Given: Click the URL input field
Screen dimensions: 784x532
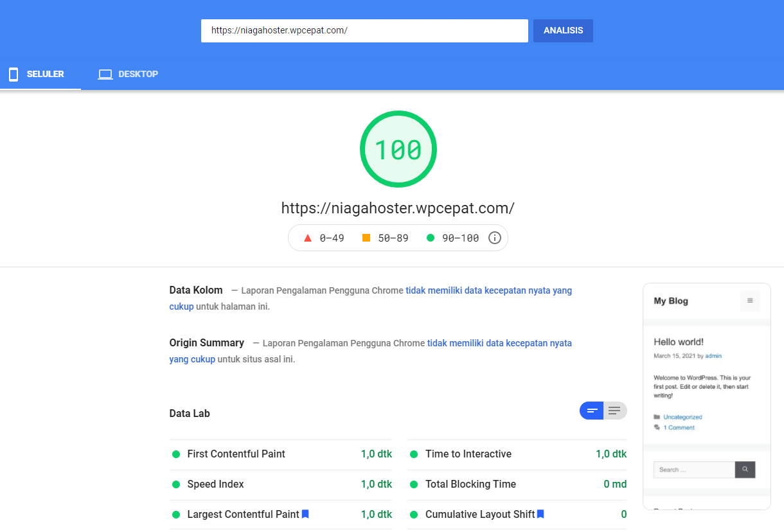Looking at the screenshot, I should pos(364,31).
